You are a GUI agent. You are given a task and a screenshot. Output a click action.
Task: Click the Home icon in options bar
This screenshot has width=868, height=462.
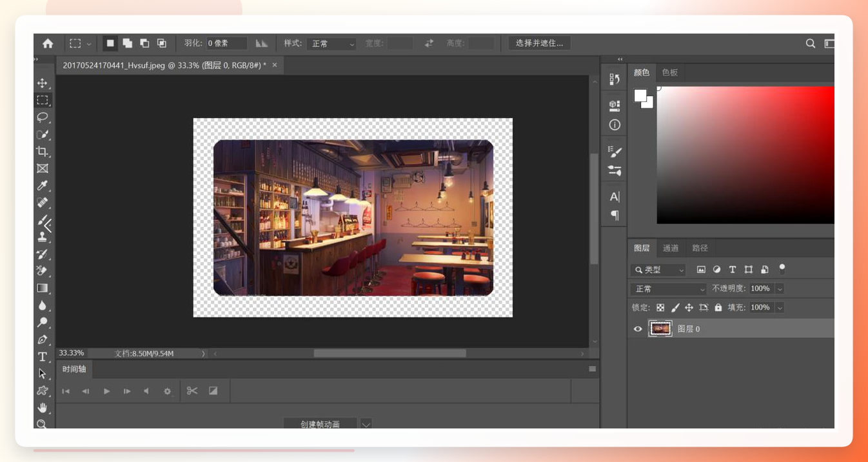pyautogui.click(x=48, y=43)
